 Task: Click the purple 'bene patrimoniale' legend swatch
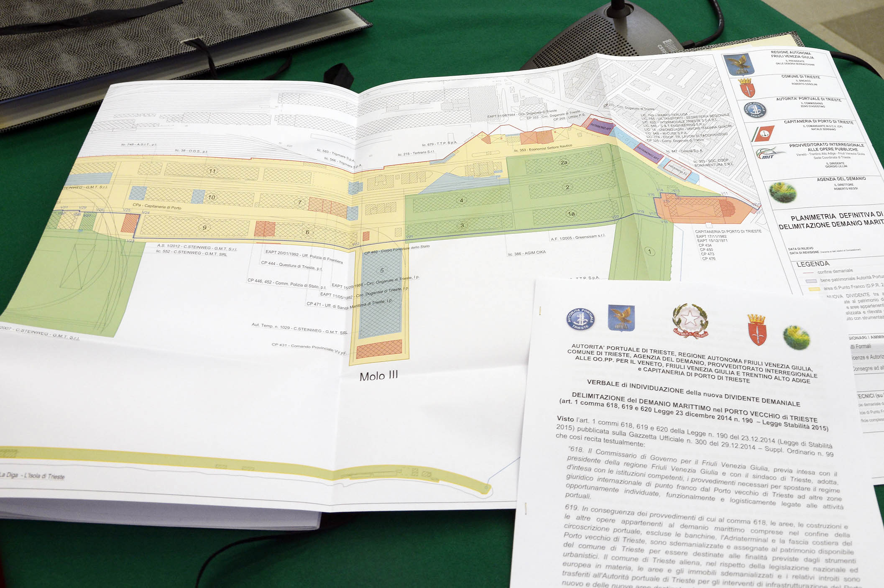click(x=811, y=281)
